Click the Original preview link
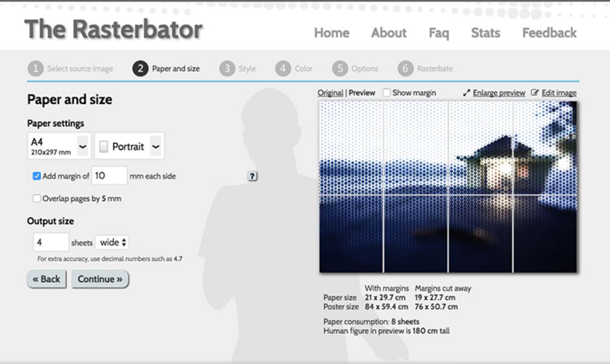This screenshot has height=364, width=610. click(330, 93)
